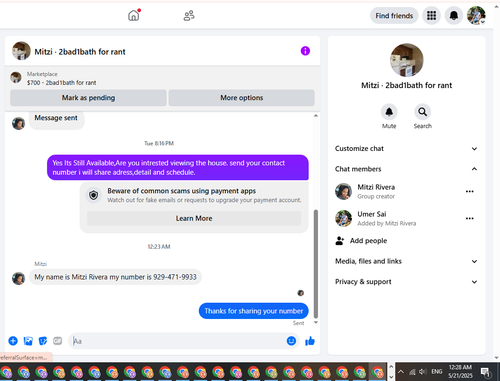Expand Media, files and links section
The width and height of the screenshot is (500, 381).
(x=406, y=261)
